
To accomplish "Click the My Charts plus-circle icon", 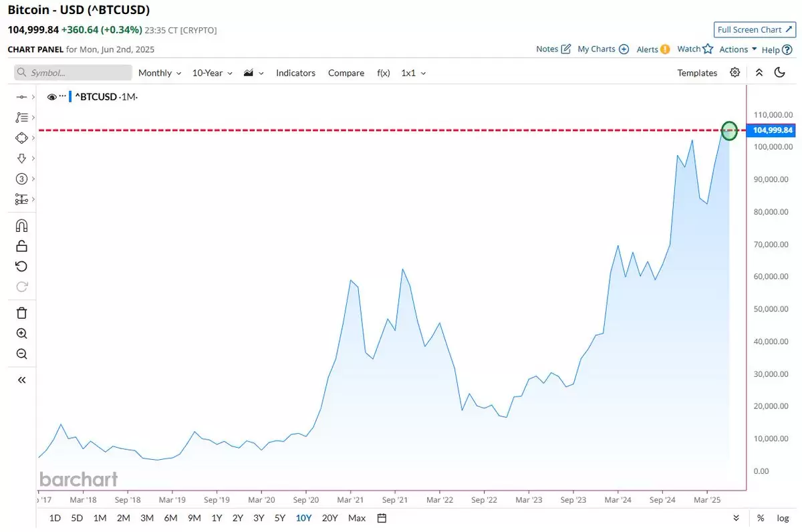I will point(624,49).
